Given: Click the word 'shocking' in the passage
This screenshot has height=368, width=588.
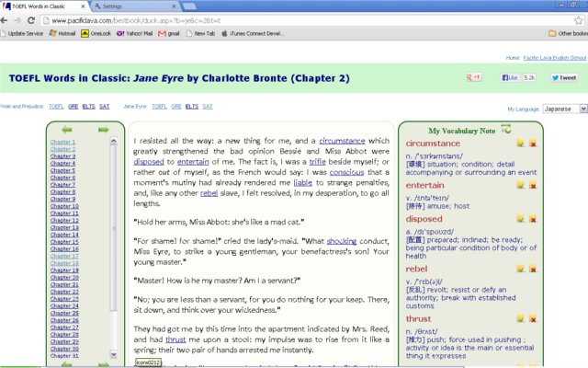Looking at the screenshot, I should click(342, 241).
